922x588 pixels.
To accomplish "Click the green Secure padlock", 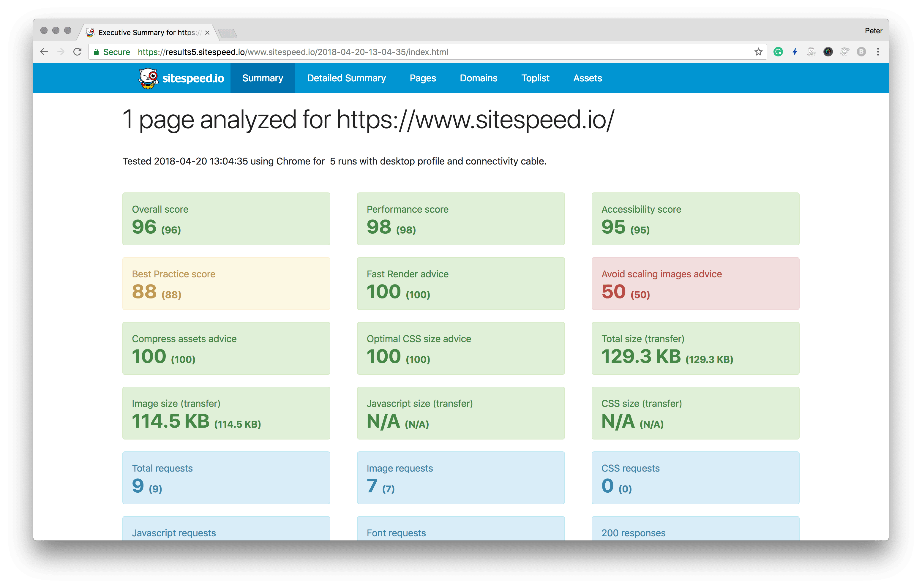I will point(97,52).
